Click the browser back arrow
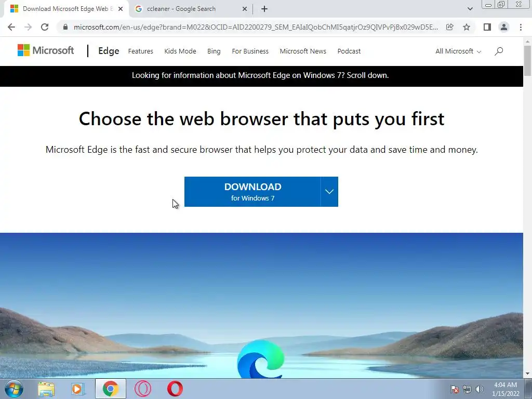 pos(11,27)
